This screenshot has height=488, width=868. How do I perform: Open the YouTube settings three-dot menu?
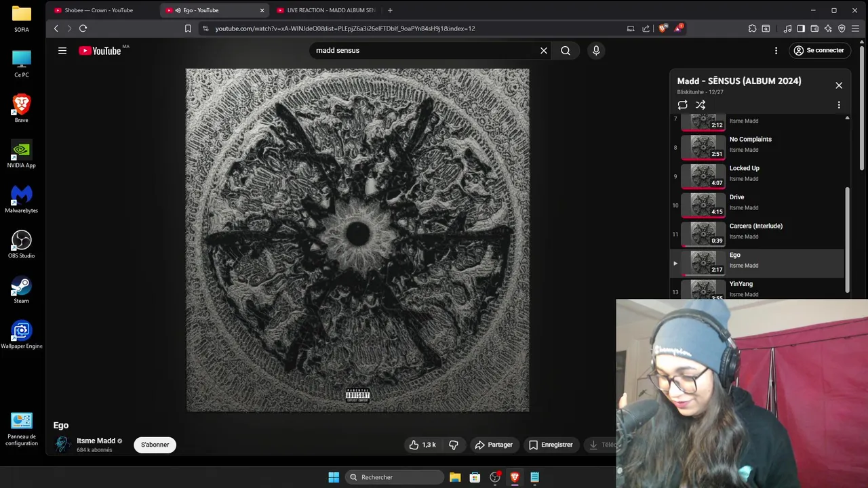click(776, 50)
